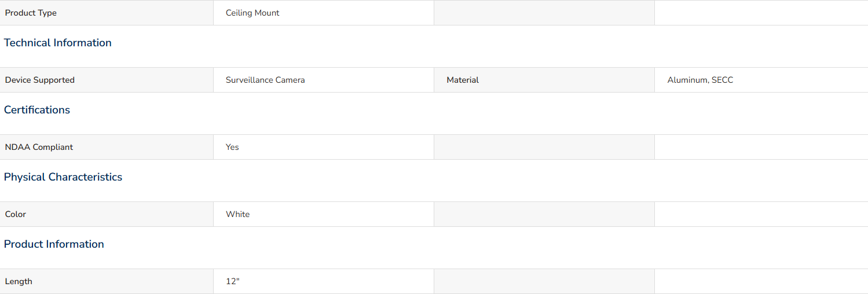The width and height of the screenshot is (868, 294).
Task: Click the Color label cell
Action: click(x=16, y=214)
